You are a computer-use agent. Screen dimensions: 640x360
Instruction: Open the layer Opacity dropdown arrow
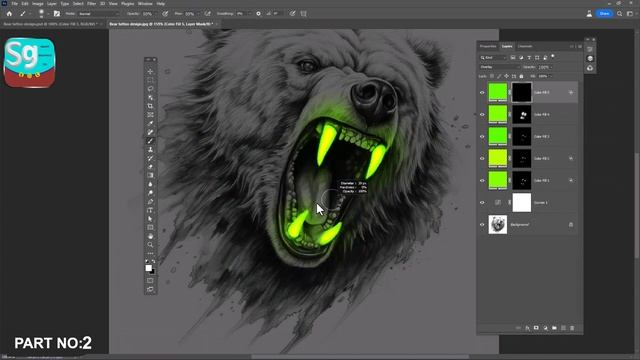[551, 67]
